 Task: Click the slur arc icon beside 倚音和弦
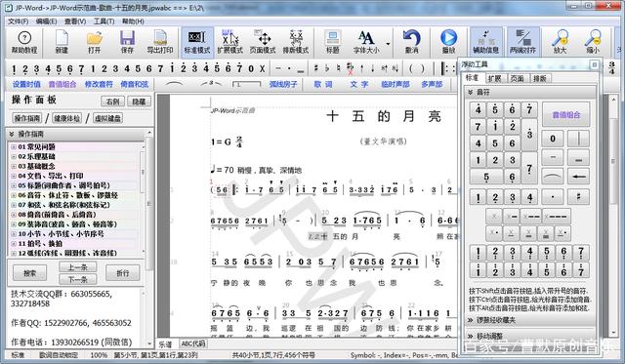coord(174,84)
